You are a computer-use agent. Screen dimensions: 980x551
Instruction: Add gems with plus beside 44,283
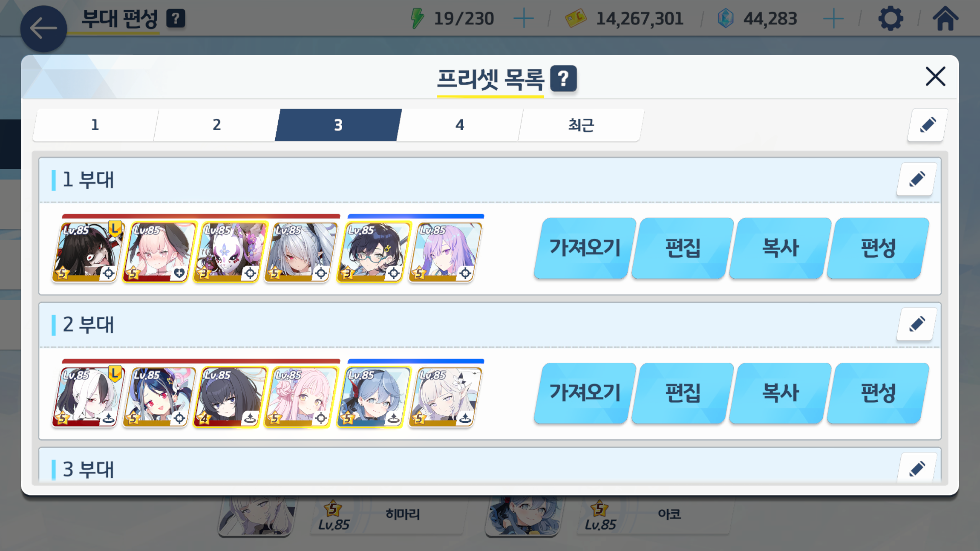point(833,18)
